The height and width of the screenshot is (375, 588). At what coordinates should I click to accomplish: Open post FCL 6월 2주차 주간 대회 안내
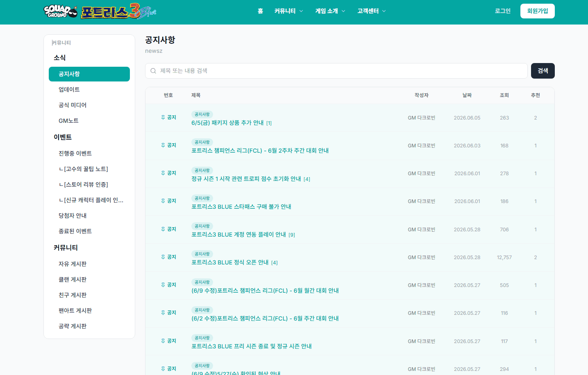pyautogui.click(x=260, y=151)
